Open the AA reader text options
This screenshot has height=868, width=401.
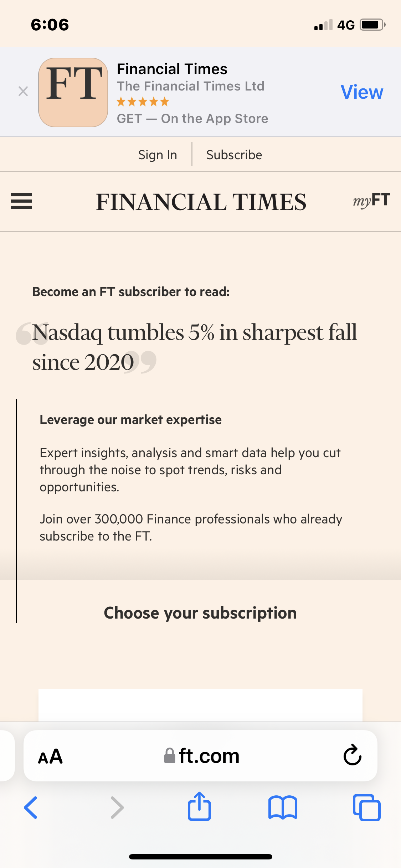pyautogui.click(x=50, y=756)
